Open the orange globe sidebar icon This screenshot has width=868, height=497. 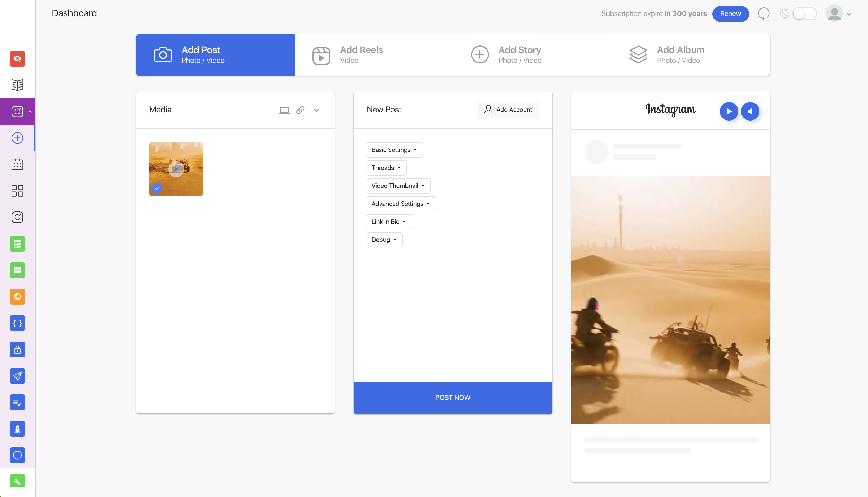coord(17,297)
